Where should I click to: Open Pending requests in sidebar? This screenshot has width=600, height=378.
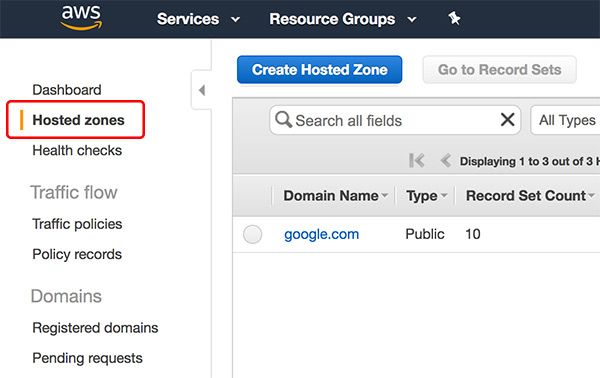point(87,358)
